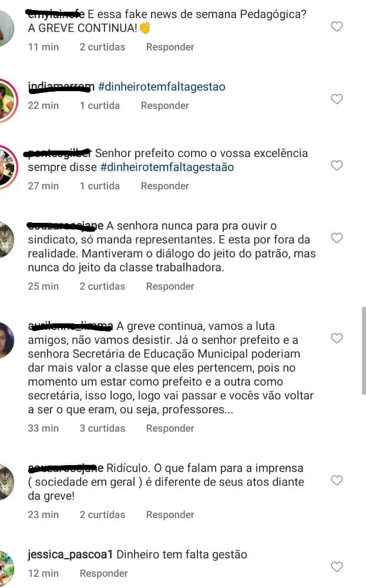The width and height of the screenshot is (366, 588).
Task: Reply to the 25 min old comment
Action: tap(170, 286)
